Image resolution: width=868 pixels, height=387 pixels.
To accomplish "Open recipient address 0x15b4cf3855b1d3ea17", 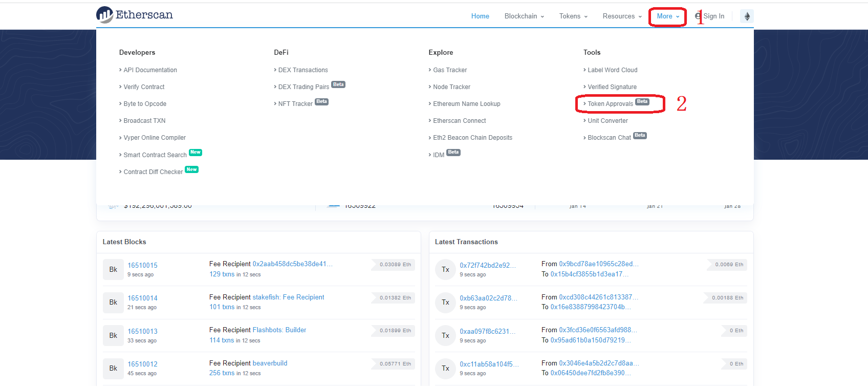I will [x=590, y=274].
